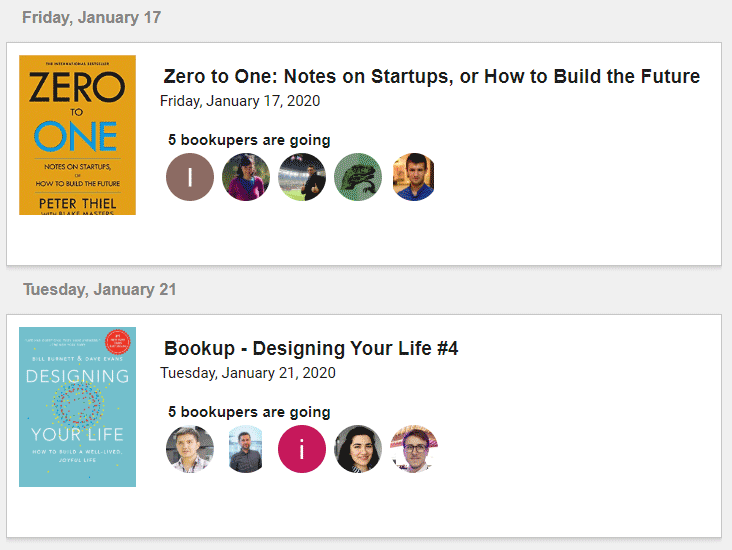Click the brown "I" avatar under Zero to One
Screen dimensions: 732x550
tap(190, 177)
